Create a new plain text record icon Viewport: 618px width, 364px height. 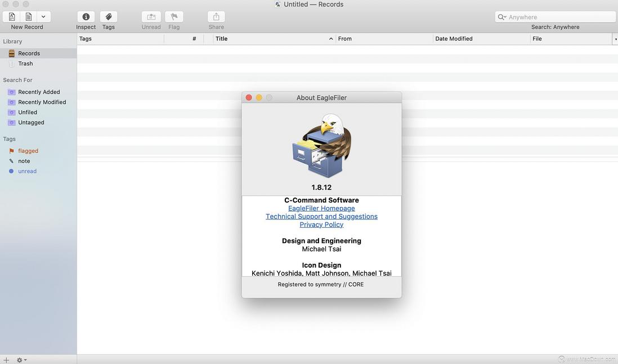click(29, 17)
